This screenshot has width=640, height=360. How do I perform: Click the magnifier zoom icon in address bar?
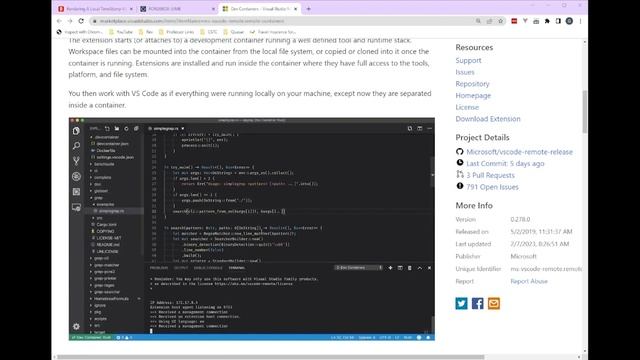[x=478, y=21]
